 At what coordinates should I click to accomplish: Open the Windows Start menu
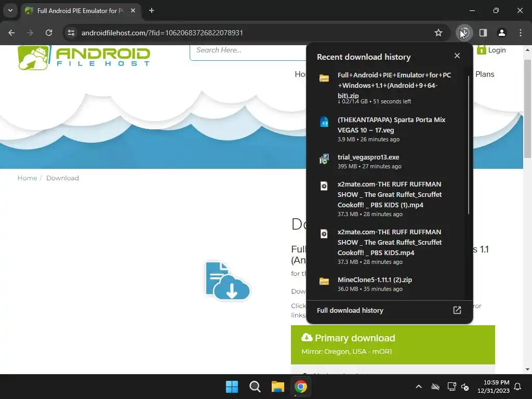(232, 387)
